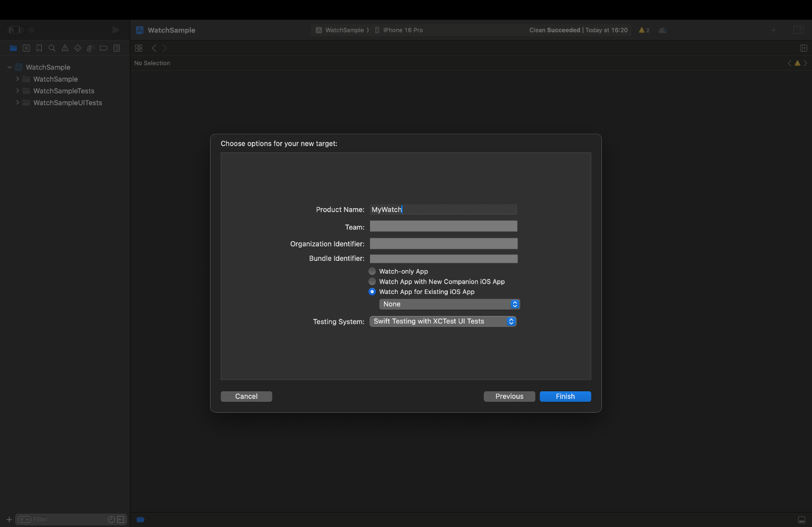Open the Bookmark navigator

point(39,48)
